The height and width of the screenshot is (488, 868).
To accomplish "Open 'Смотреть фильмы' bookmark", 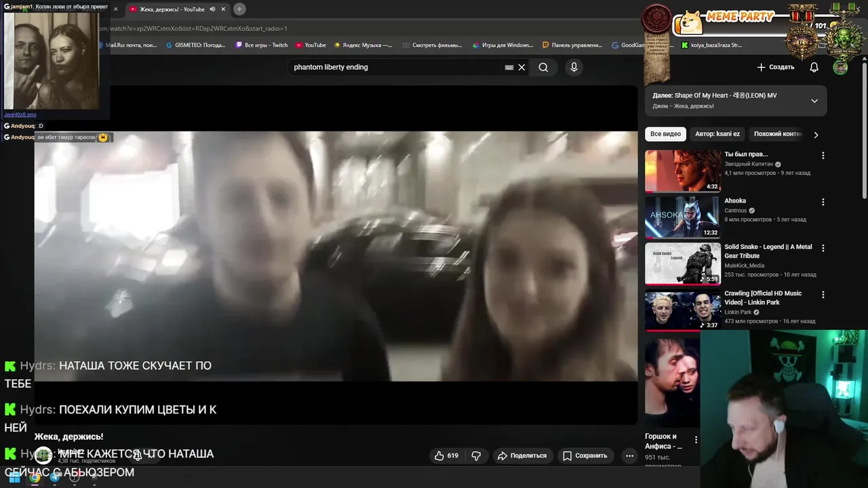I will (432, 45).
